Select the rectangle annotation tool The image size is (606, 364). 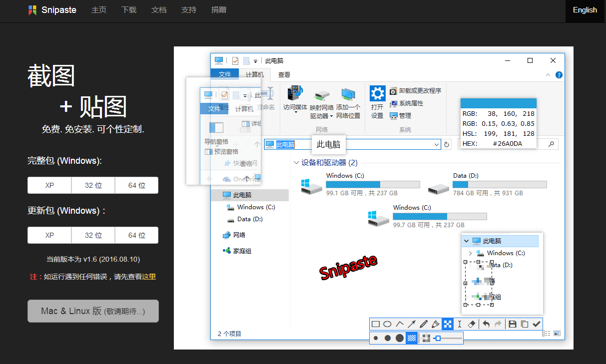coord(375,324)
